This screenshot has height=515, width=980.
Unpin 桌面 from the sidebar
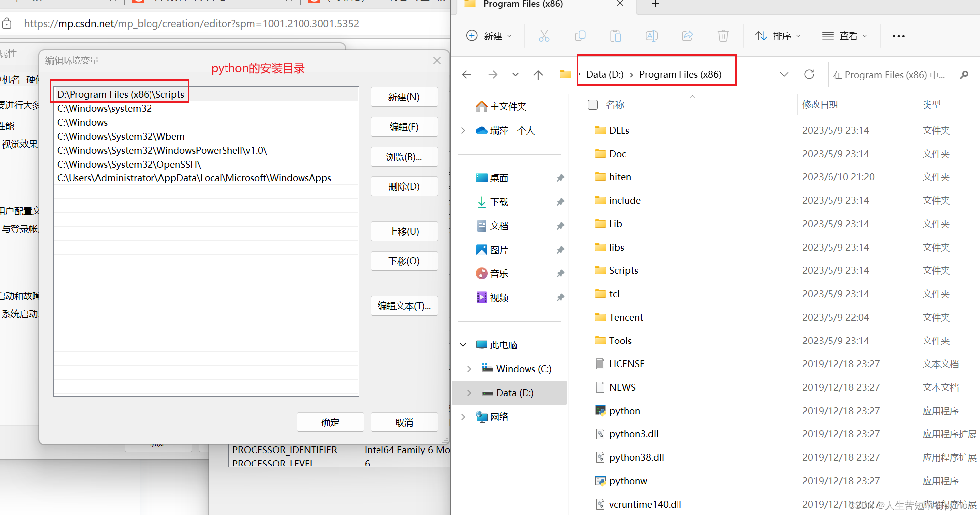(x=560, y=178)
